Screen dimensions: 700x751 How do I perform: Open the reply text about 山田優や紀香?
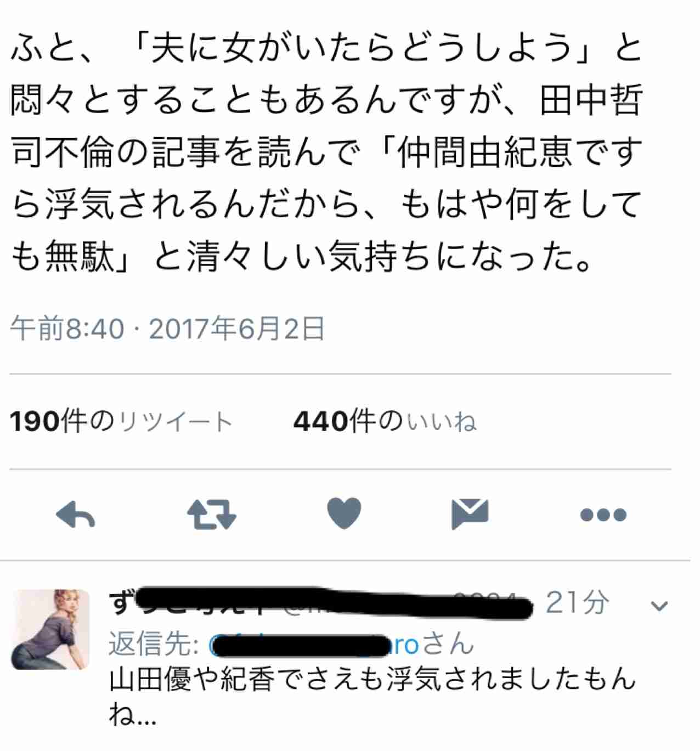(372, 696)
